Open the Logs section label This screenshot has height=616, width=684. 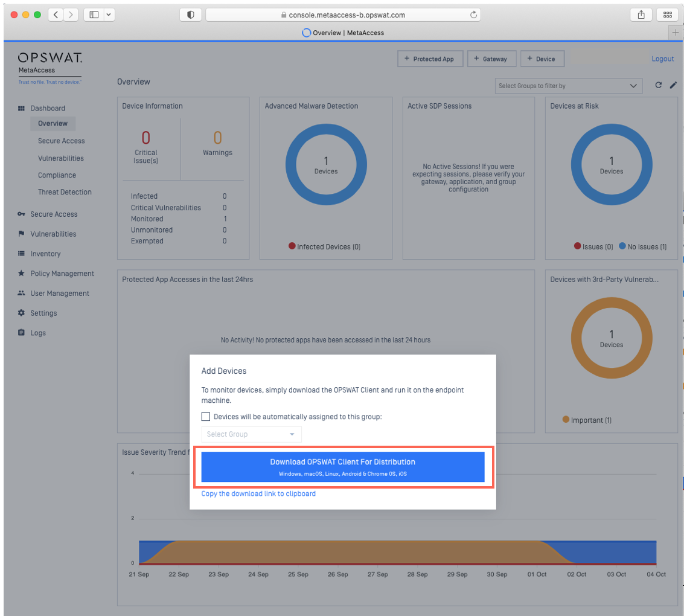pos(38,333)
